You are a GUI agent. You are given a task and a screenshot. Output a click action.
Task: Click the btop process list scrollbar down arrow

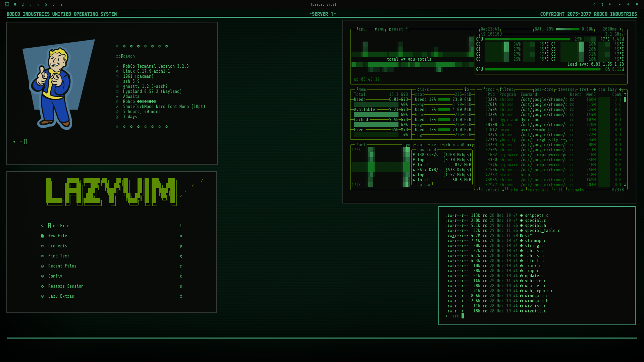[x=625, y=185]
